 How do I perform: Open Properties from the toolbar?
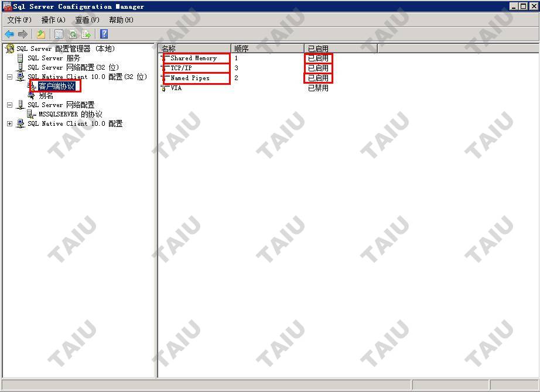59,34
